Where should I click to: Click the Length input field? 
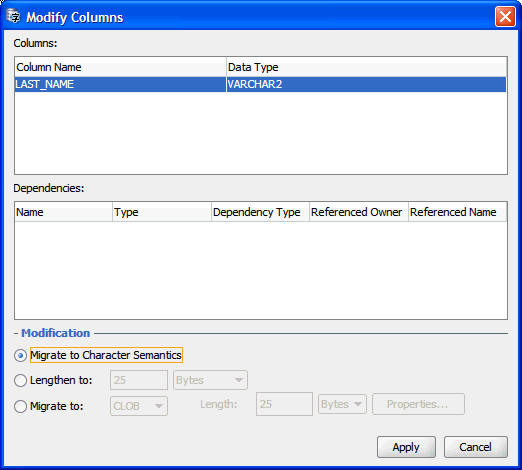tap(284, 404)
